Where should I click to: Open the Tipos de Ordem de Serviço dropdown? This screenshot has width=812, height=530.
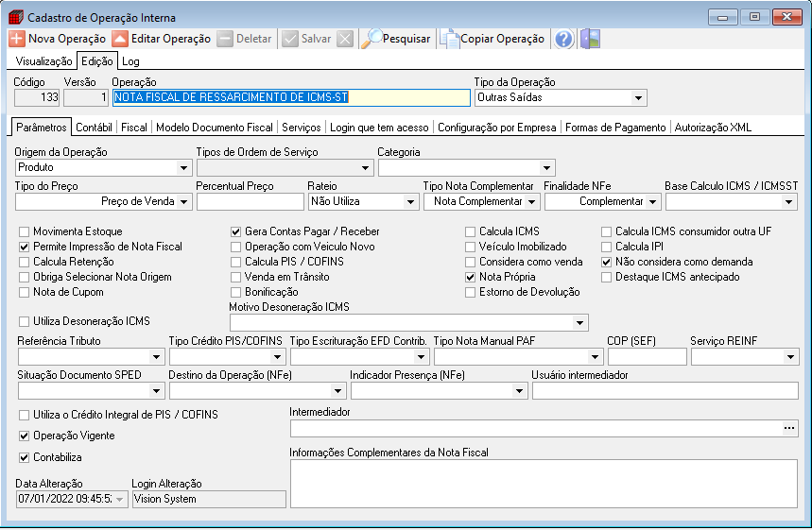point(365,168)
